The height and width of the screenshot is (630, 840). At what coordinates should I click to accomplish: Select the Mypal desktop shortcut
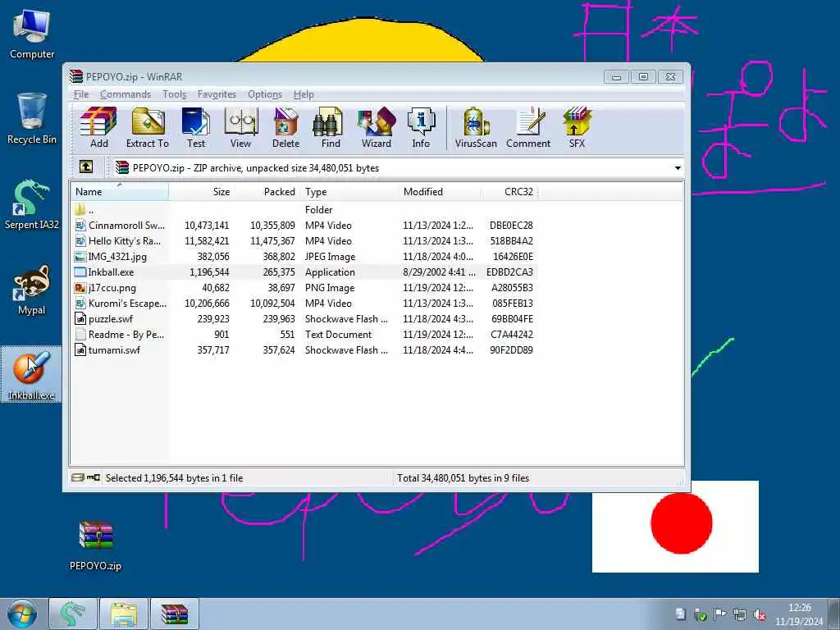[x=32, y=290]
